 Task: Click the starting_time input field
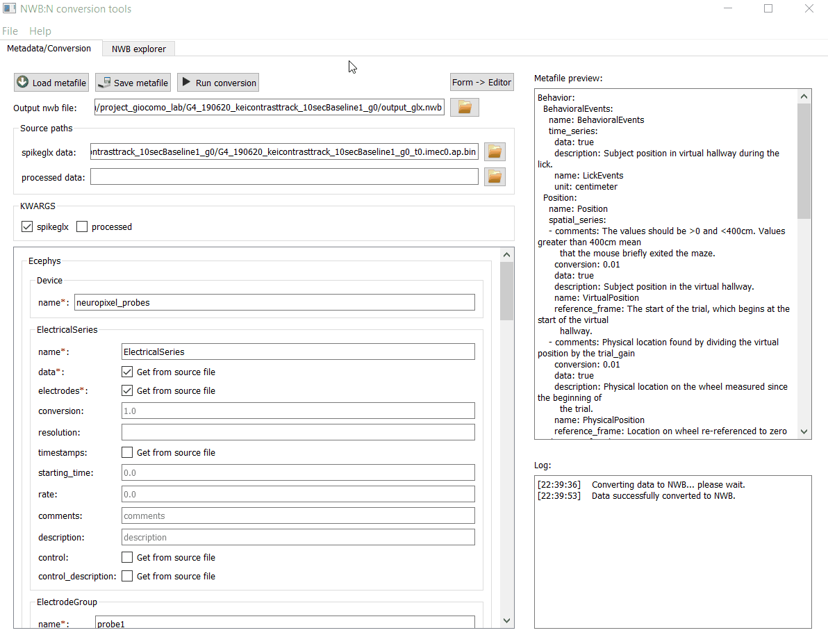[299, 472]
